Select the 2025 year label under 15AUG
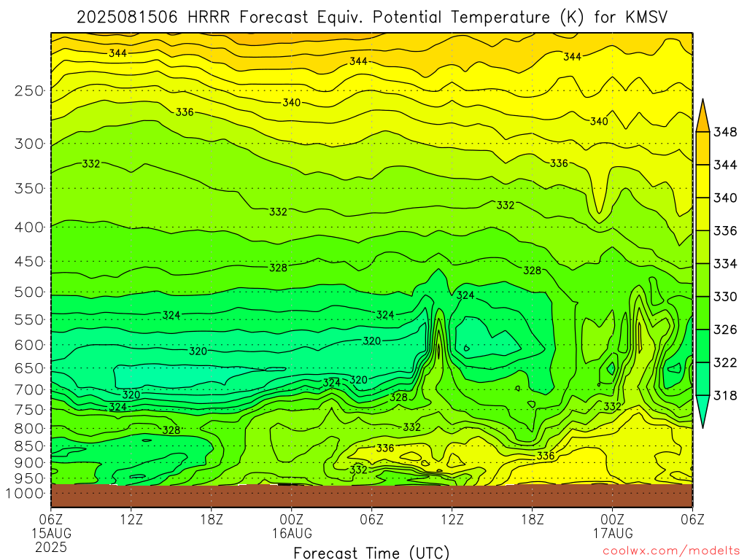The image size is (747, 560). [x=51, y=547]
